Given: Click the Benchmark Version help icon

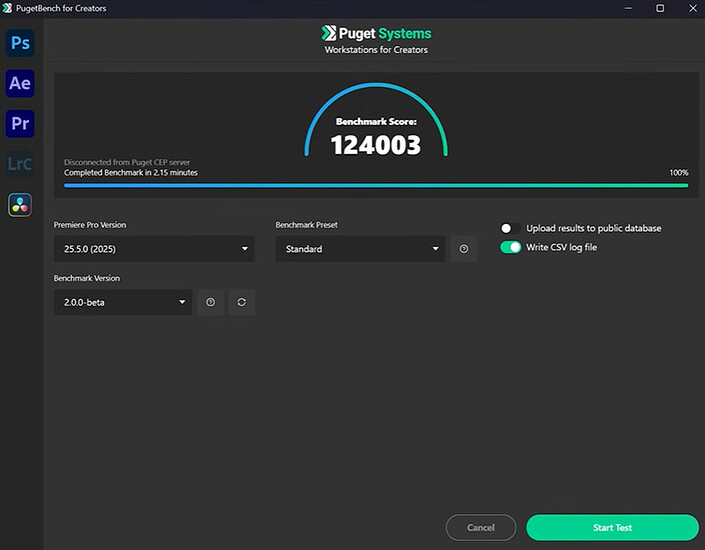Looking at the screenshot, I should 210,302.
